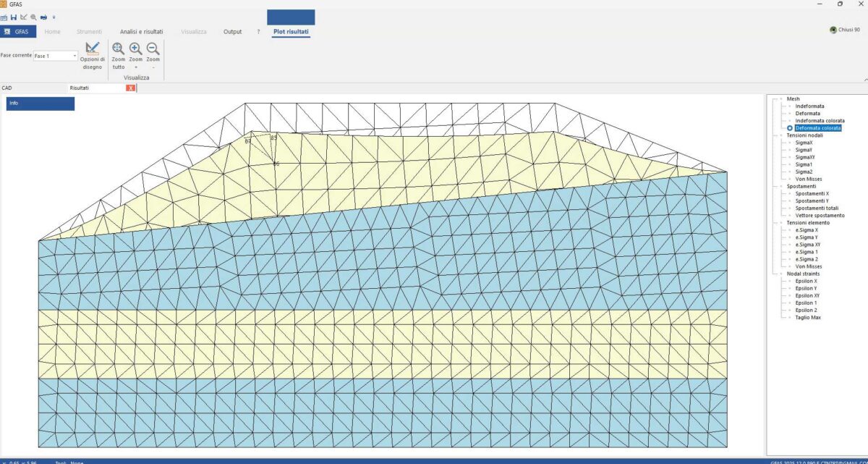Screen dimensions: 868x464
Task: Click the magnifier icon in quick access toolbar
Action: click(33, 17)
